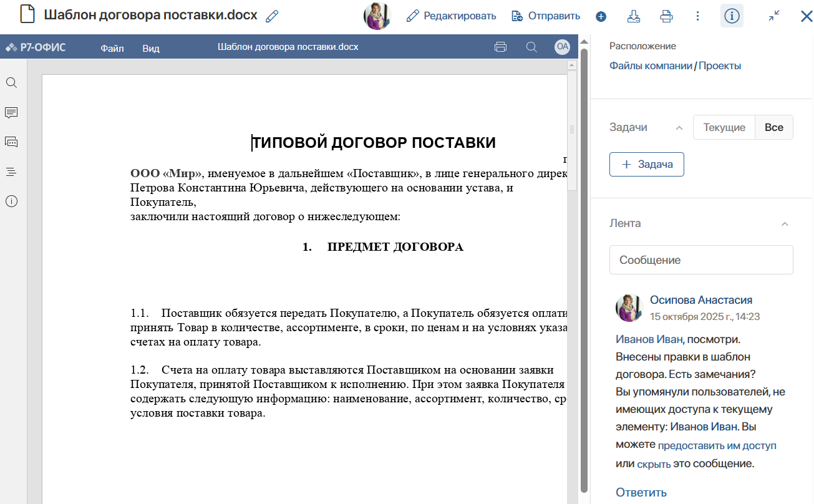The height and width of the screenshot is (504, 814).
Task: Click the ТИПОВОЙ ДОГОВОР ПОСТАВКИ heading
Action: tap(374, 143)
